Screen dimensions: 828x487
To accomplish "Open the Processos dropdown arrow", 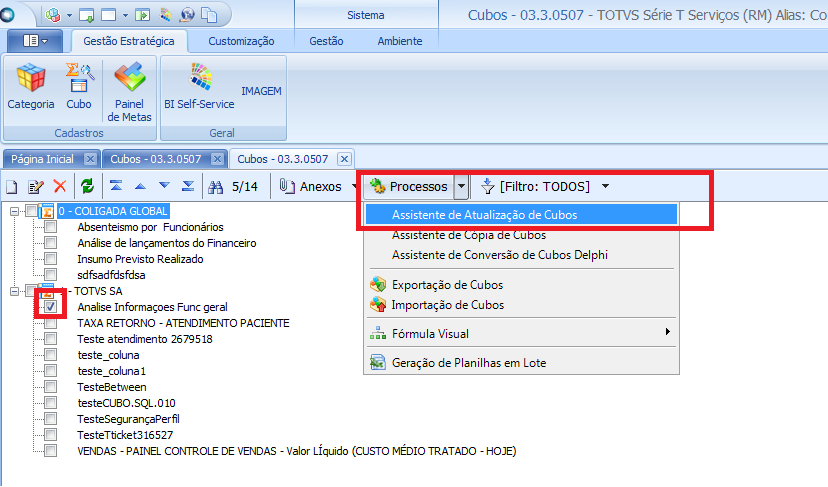I will [461, 186].
